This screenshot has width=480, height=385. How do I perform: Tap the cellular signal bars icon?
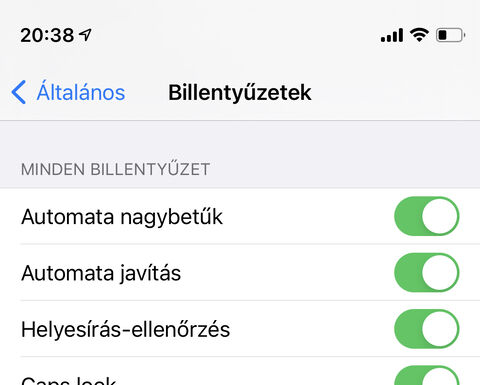(392, 35)
